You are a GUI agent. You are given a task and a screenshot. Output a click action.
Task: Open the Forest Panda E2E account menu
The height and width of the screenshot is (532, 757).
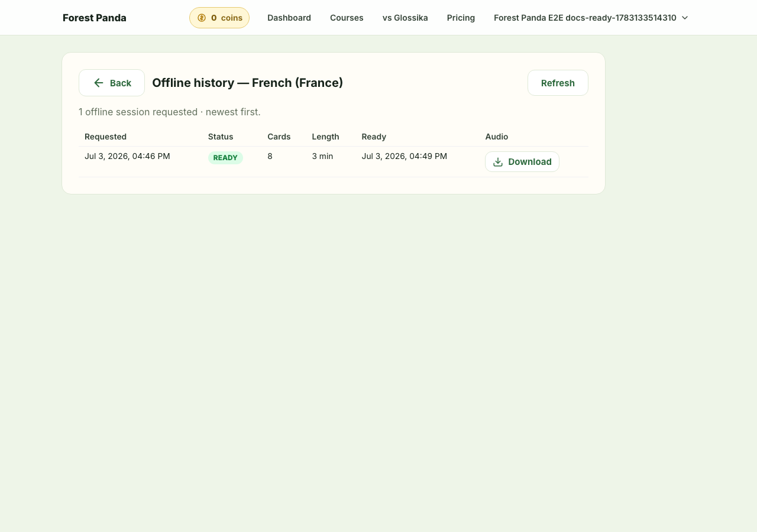tap(591, 18)
